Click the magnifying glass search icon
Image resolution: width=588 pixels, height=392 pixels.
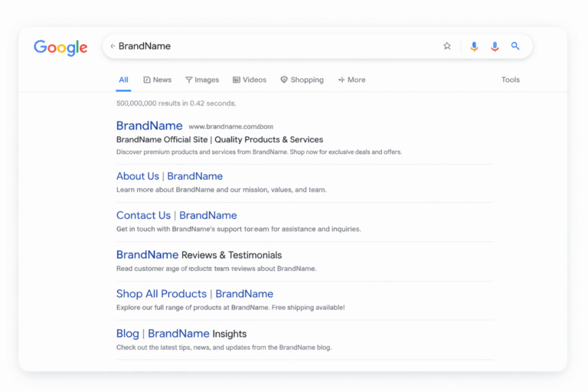(515, 46)
